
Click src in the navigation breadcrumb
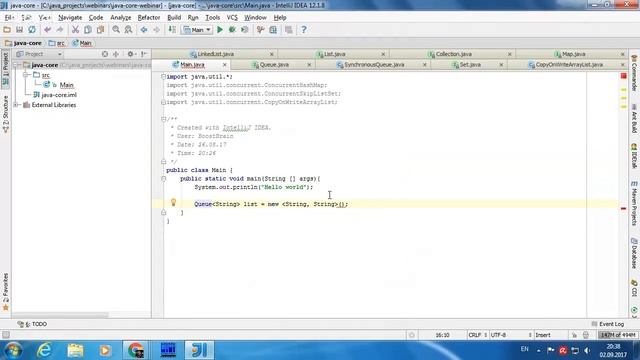pos(57,43)
